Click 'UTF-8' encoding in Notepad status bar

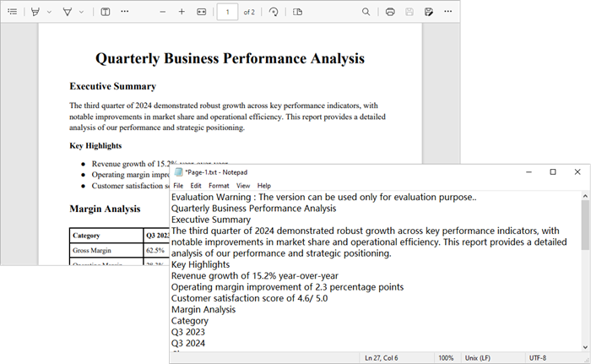538,358
